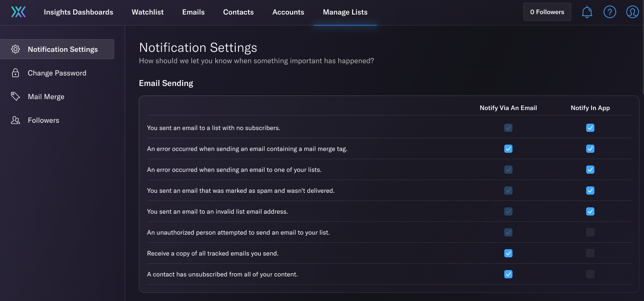Click the 'unauthorized person attempted' row text

[238, 232]
